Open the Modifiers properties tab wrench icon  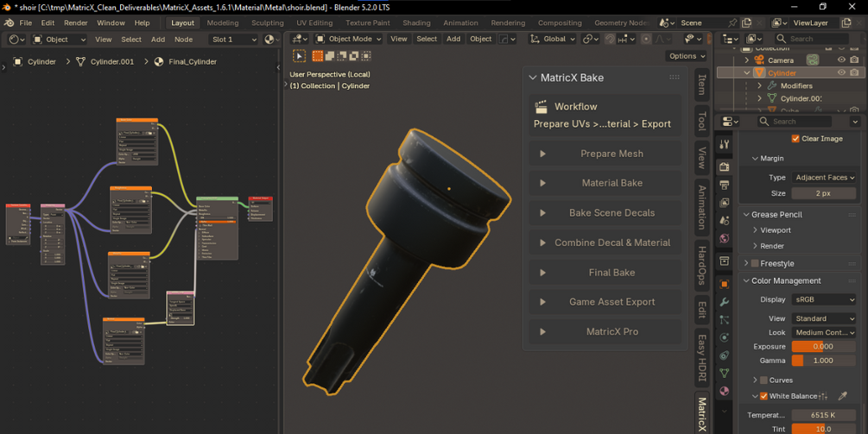click(724, 302)
